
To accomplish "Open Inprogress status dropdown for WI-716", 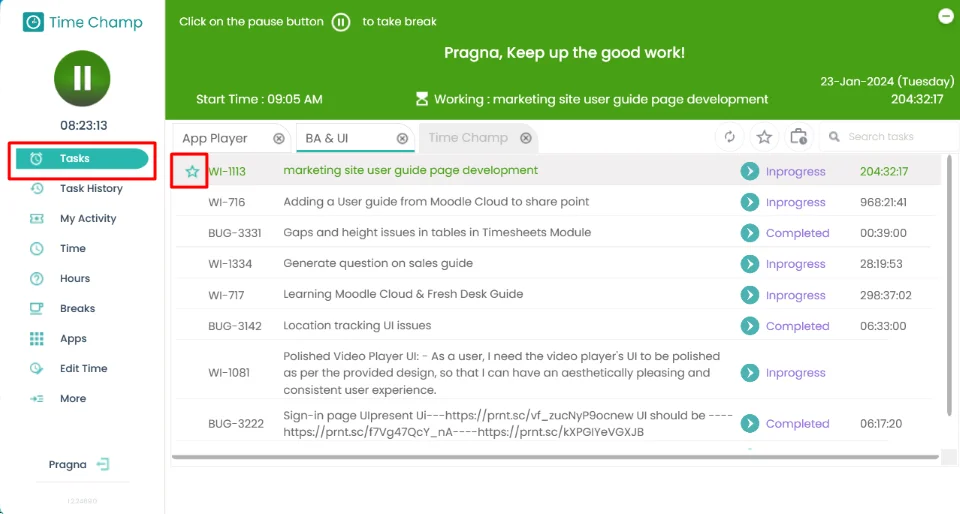I will pyautogui.click(x=795, y=203).
